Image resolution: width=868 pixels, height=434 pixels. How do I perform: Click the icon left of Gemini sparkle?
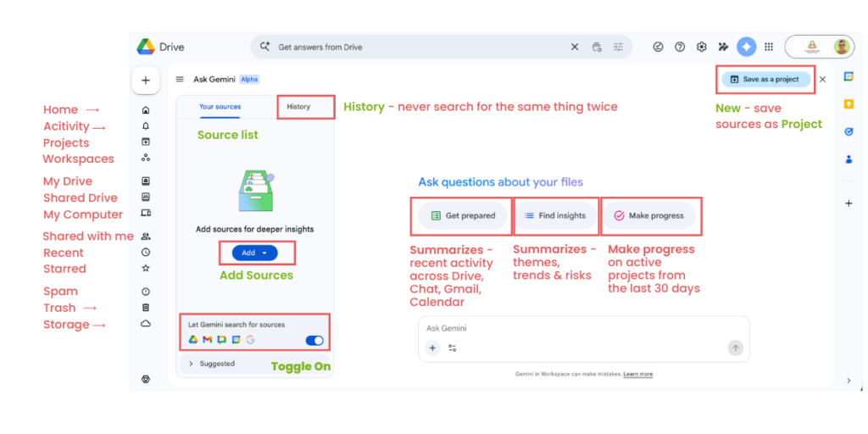pyautogui.click(x=723, y=47)
